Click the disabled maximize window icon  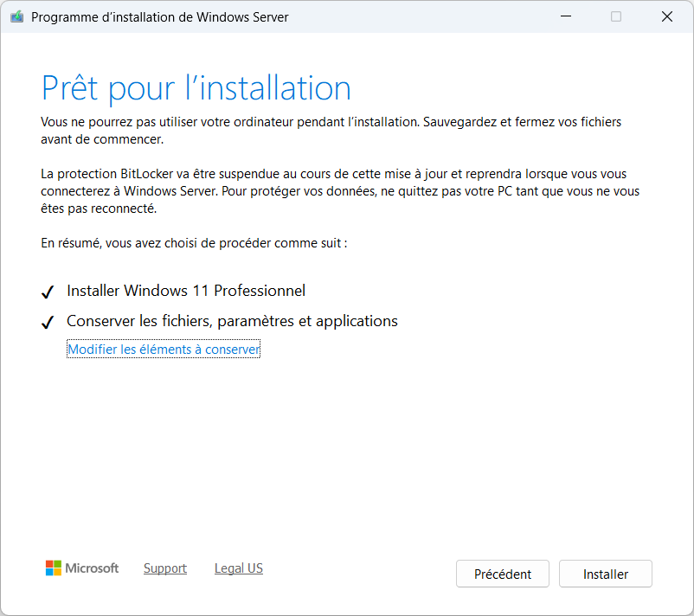click(615, 16)
